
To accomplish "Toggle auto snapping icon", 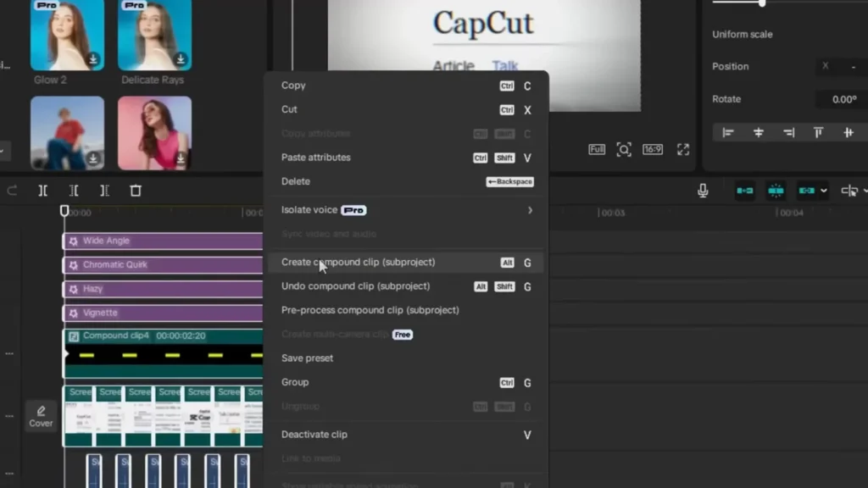I will (x=776, y=191).
